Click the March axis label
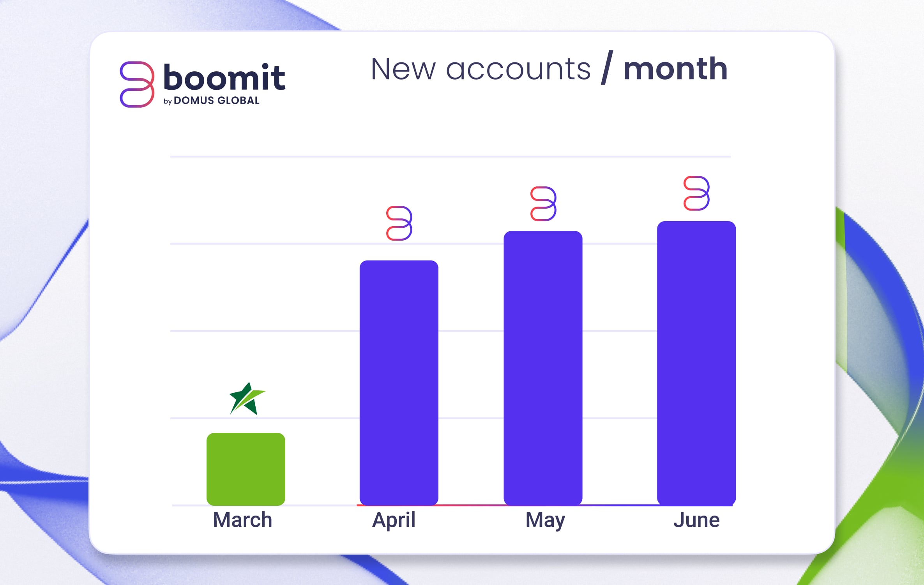The height and width of the screenshot is (585, 924). (x=242, y=520)
